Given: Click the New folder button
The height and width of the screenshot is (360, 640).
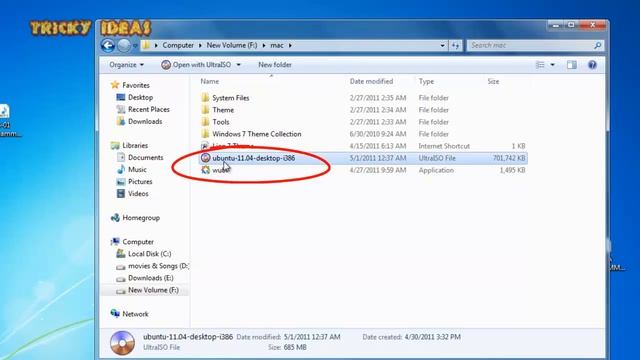Looking at the screenshot, I should pyautogui.click(x=275, y=65).
